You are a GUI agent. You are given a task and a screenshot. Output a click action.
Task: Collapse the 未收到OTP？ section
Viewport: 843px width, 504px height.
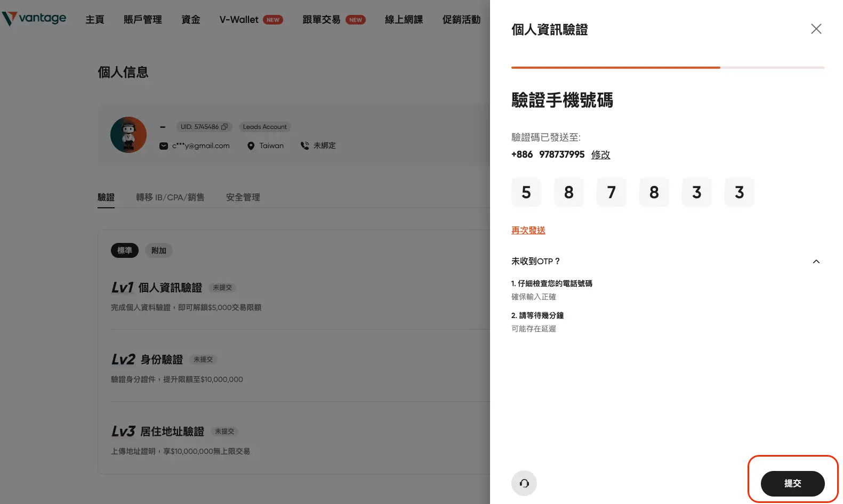816,262
